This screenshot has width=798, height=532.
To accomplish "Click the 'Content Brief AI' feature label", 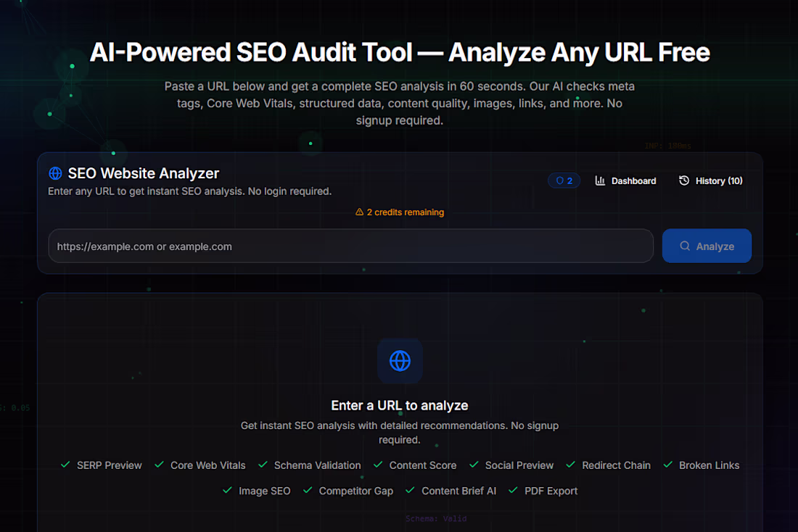I will 458,491.
